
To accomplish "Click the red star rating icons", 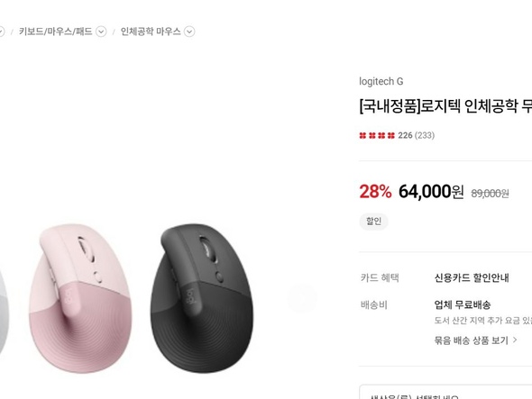I will (x=377, y=136).
